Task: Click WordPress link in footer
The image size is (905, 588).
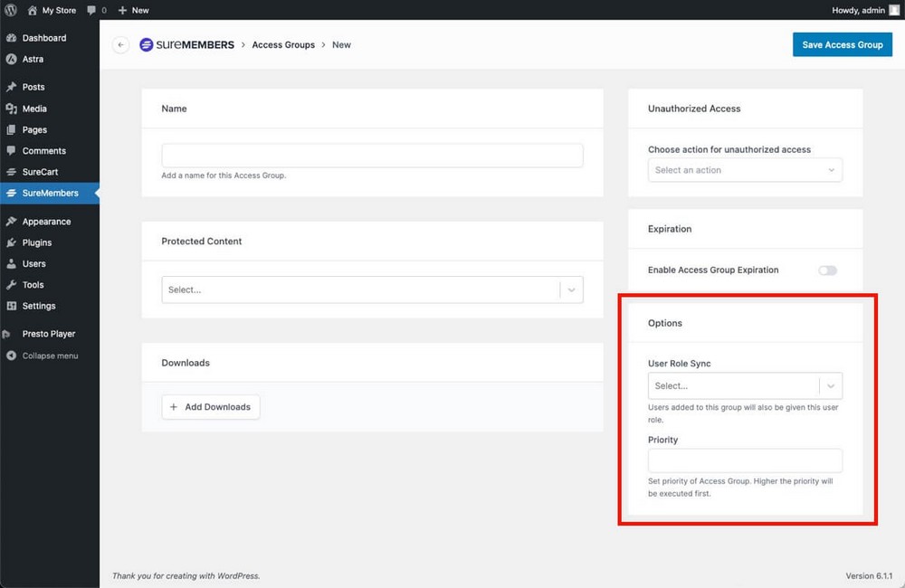Action: click(237, 576)
